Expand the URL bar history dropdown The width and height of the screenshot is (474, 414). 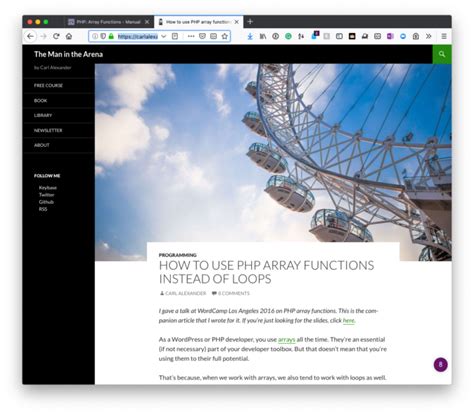164,36
